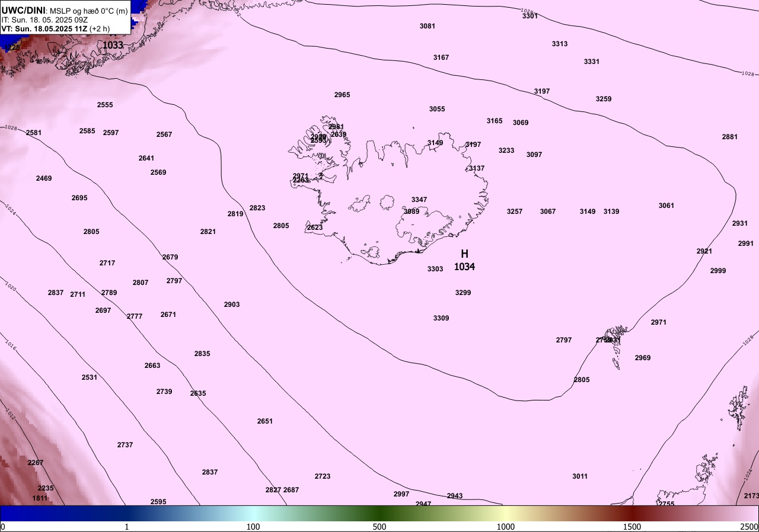
Task: Click the 2173 value in the bottom-right corner
Action: coord(751,496)
